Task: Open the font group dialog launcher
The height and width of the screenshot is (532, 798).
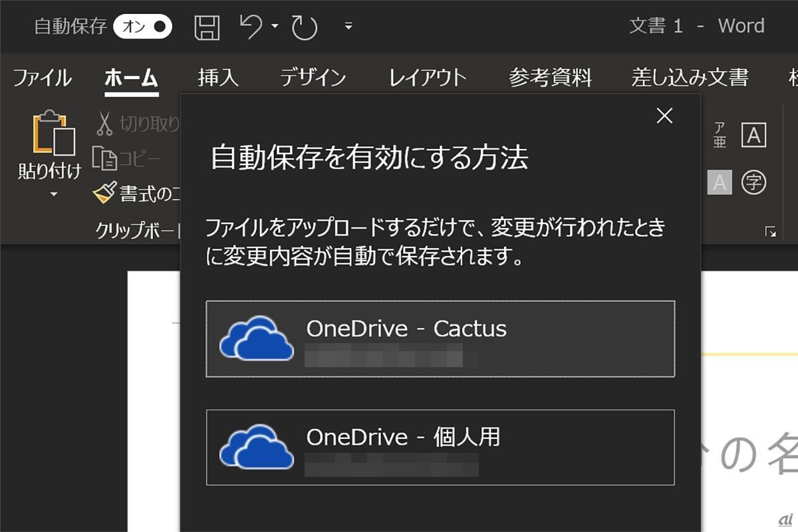Action: coord(771,231)
